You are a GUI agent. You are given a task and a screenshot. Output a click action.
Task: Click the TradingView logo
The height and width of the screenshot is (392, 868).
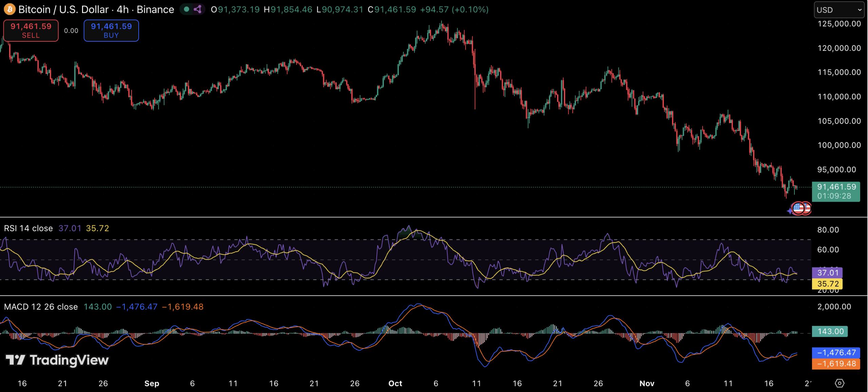(x=57, y=360)
